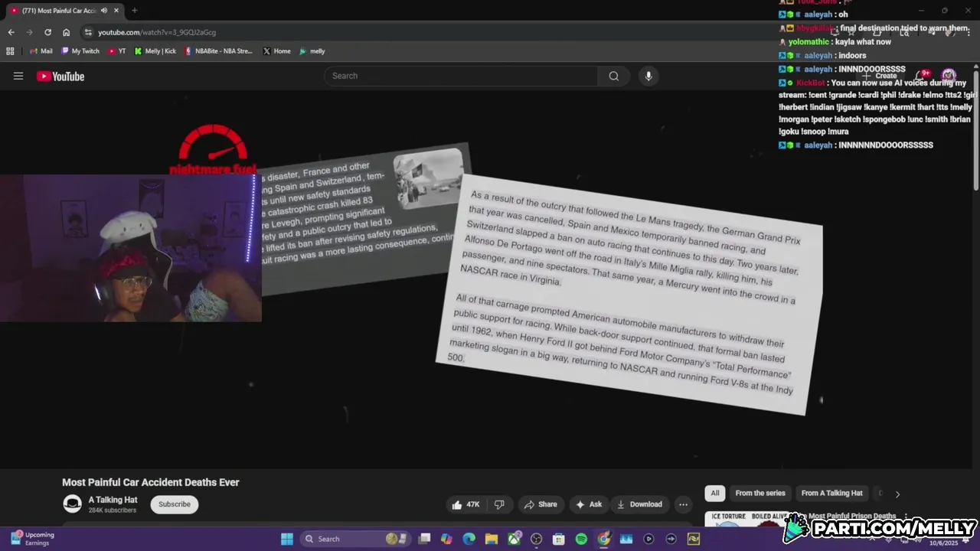Open the A Talking Hat channel avatar
This screenshot has width=980, height=551.
[72, 504]
